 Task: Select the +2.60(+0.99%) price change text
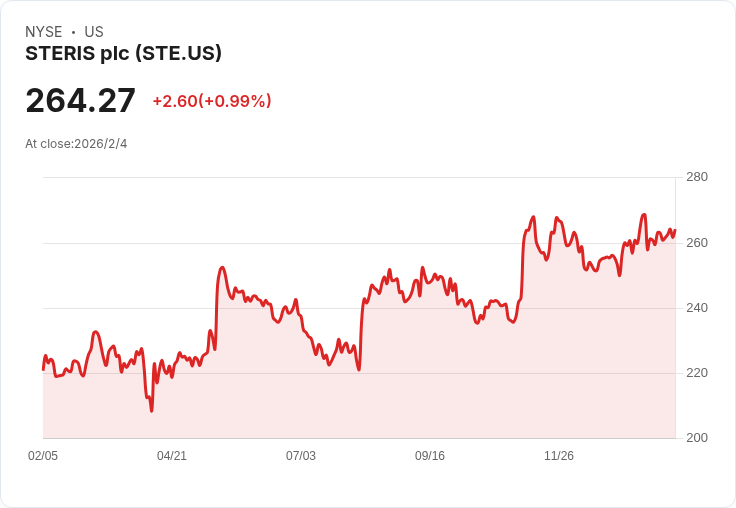coord(211,101)
